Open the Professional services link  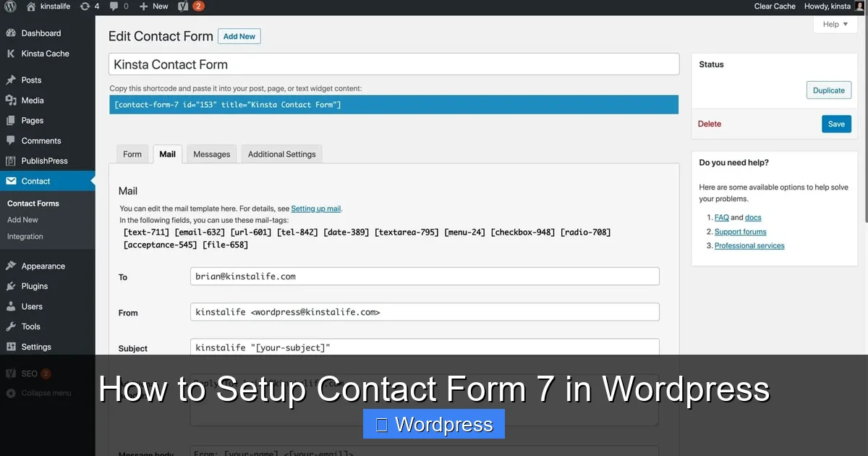pos(749,246)
